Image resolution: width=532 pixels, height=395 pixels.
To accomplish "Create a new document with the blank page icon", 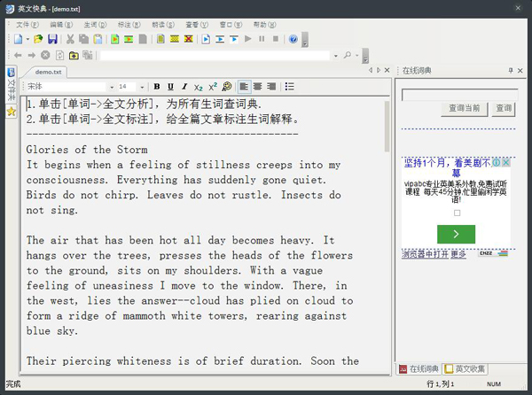I will [x=18, y=39].
